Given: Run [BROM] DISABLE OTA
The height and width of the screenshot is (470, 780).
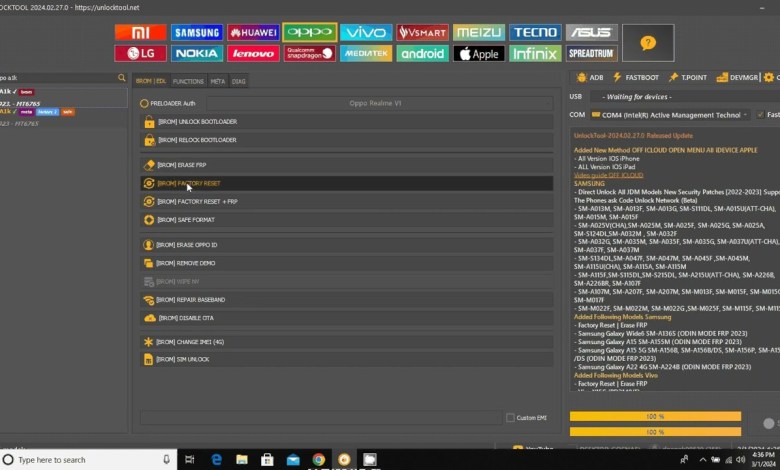Looking at the screenshot, I should click(347, 318).
